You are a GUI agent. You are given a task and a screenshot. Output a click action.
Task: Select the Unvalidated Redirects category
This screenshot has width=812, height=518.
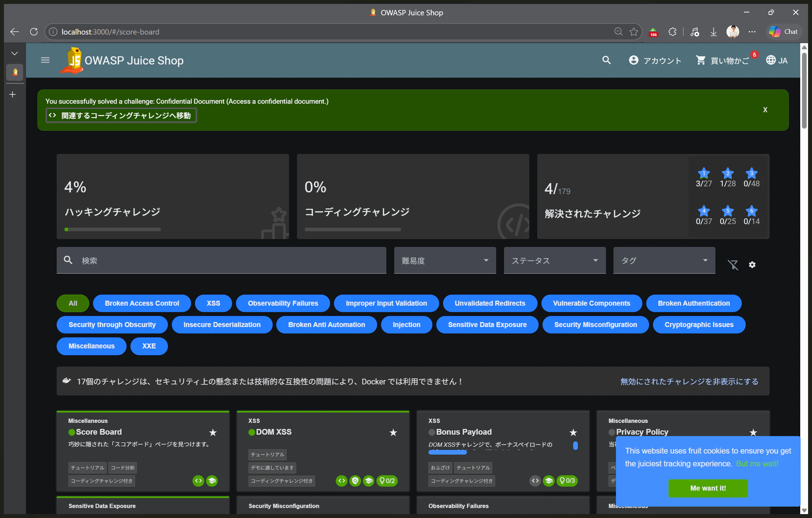tap(490, 303)
